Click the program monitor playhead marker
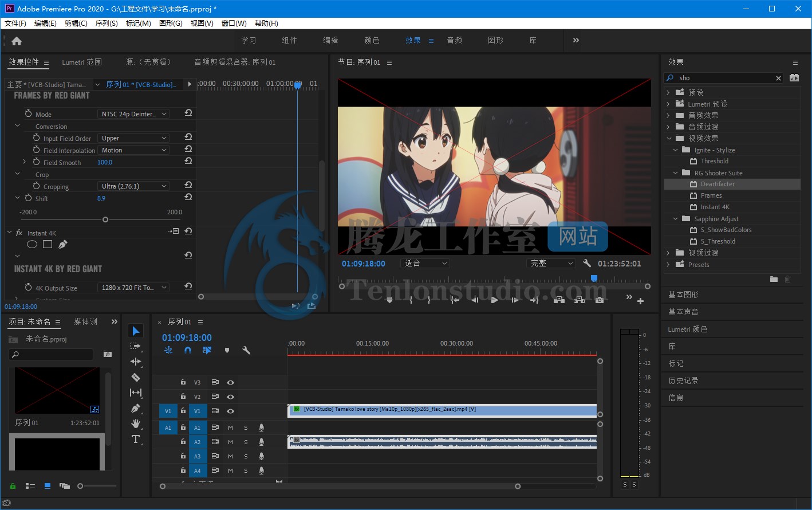 [x=594, y=278]
